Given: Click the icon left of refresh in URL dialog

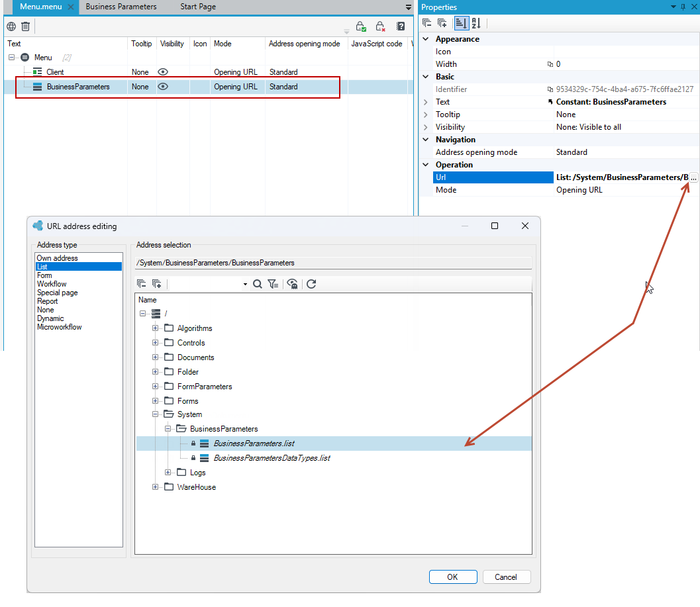Looking at the screenshot, I should click(x=293, y=284).
